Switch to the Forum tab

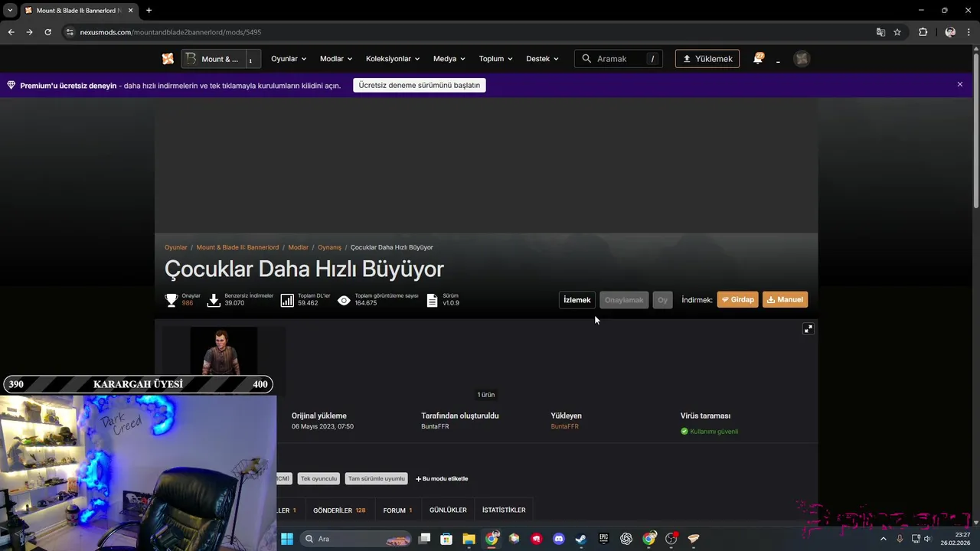397,510
